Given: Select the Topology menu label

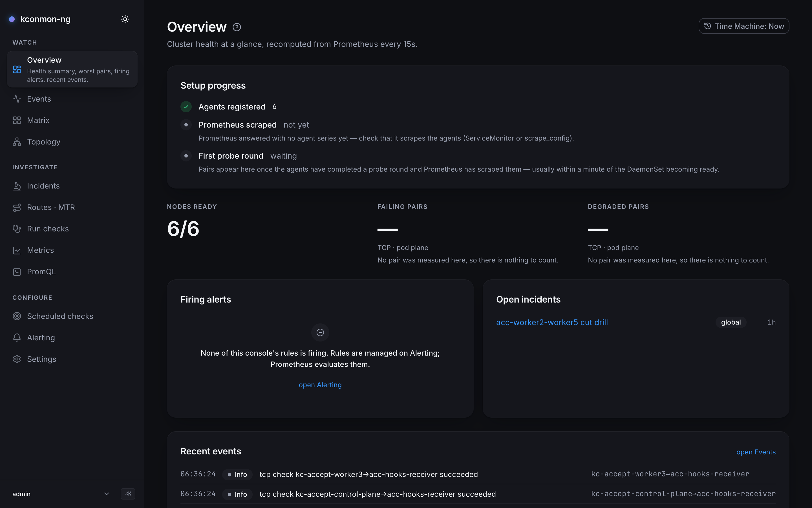Looking at the screenshot, I should 44,142.
